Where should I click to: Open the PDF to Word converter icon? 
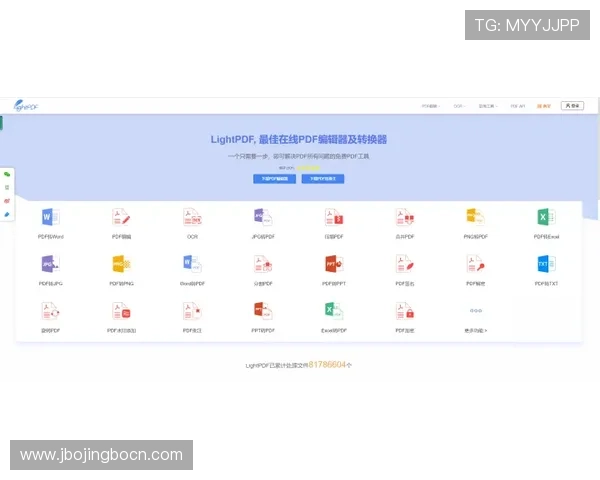tap(51, 217)
